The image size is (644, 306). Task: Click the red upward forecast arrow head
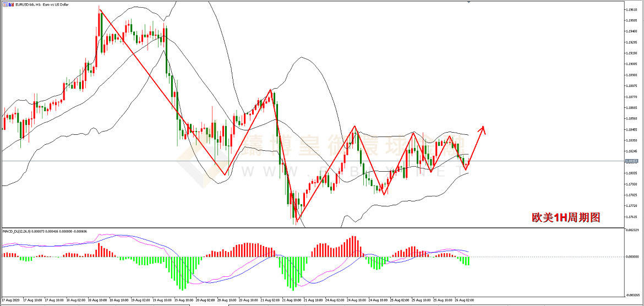coord(483,129)
